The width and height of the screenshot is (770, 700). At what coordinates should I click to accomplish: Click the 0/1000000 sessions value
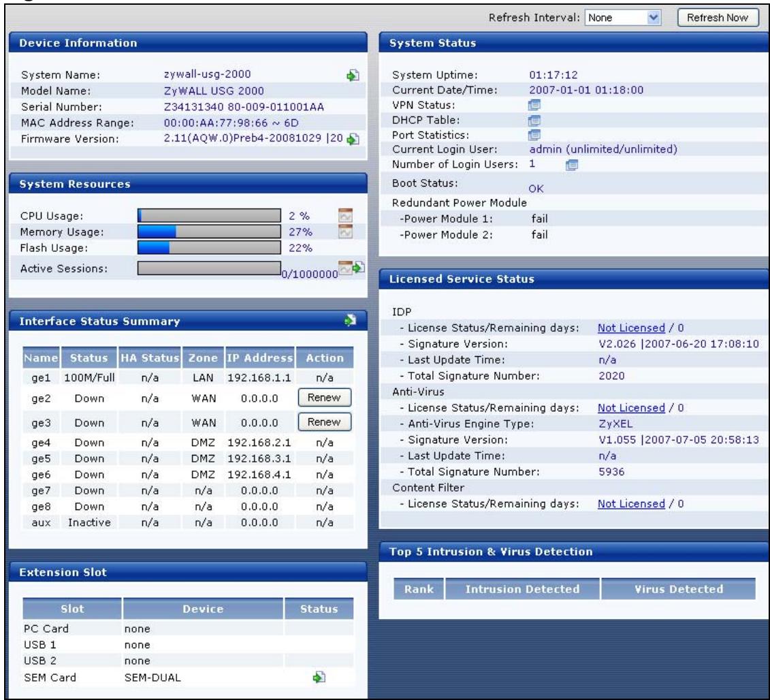pyautogui.click(x=310, y=274)
